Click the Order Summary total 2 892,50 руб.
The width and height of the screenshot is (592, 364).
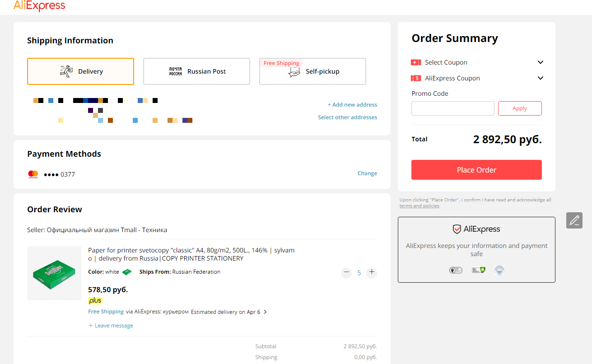[x=508, y=140]
